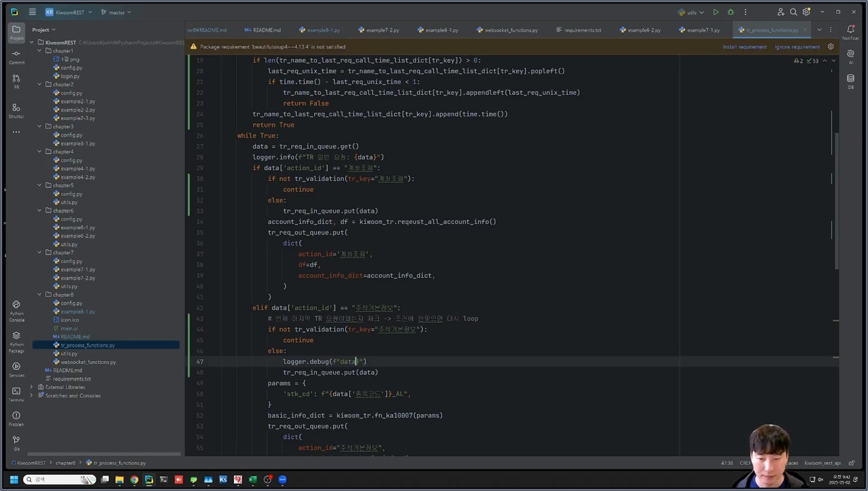
Task: Open Code With Me add-user icon
Action: [x=781, y=12]
